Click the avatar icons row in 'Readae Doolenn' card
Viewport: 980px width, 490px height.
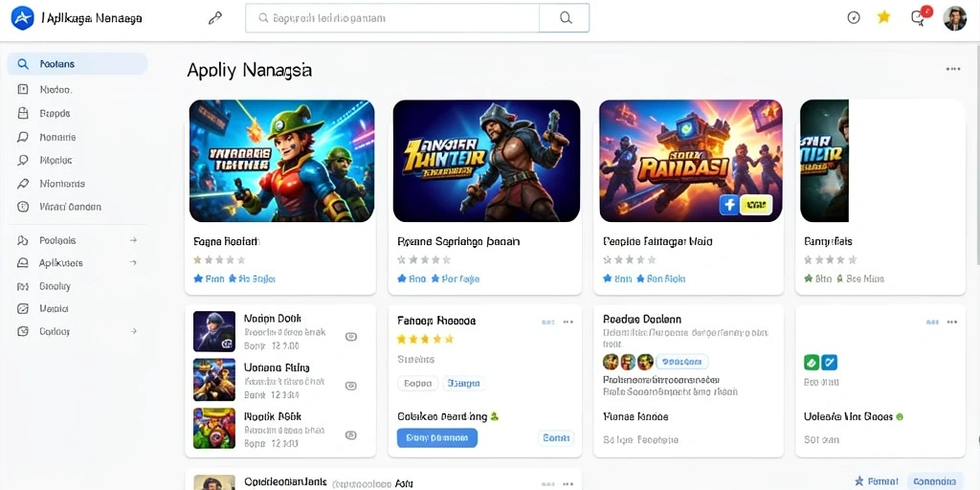tap(628, 361)
